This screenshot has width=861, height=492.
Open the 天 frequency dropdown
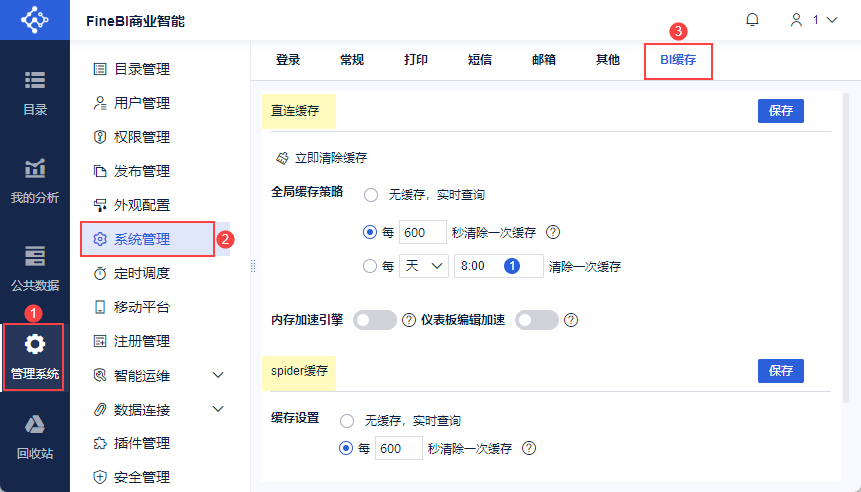point(423,266)
